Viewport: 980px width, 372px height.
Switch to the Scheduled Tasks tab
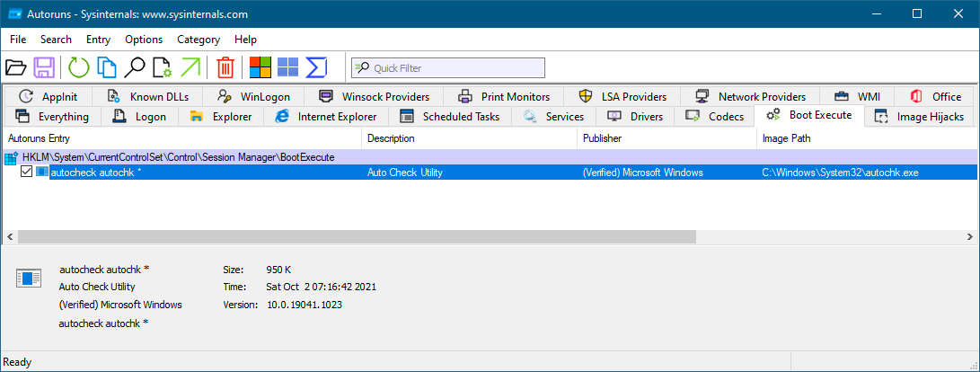pos(450,117)
